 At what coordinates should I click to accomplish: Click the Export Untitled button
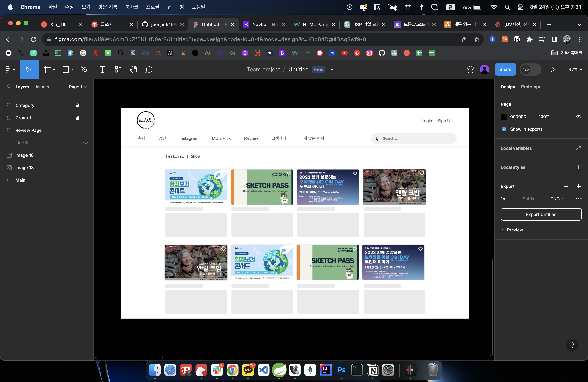pyautogui.click(x=541, y=214)
